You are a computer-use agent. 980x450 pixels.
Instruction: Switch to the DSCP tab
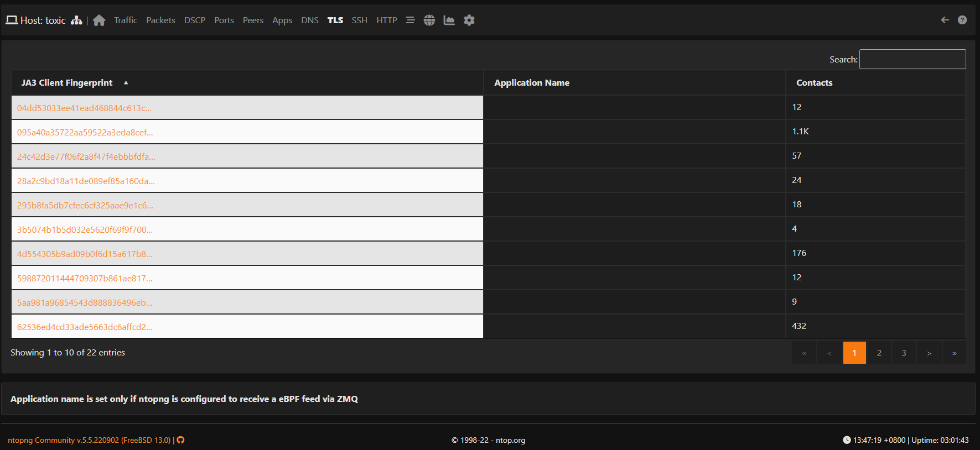click(x=195, y=20)
